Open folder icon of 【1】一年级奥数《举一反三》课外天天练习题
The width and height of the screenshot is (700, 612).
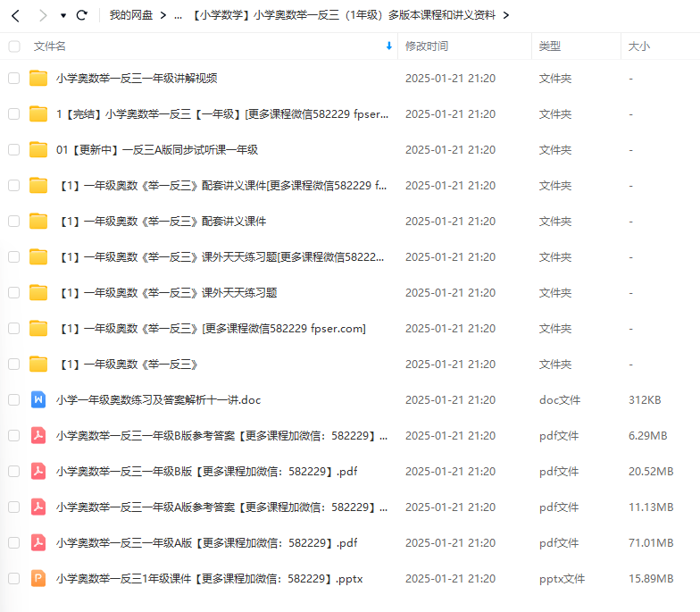coord(38,293)
